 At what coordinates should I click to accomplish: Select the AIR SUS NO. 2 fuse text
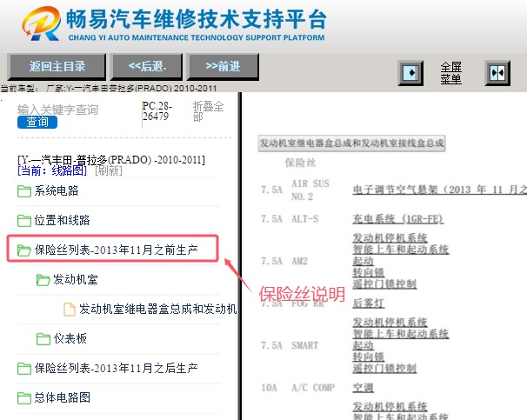(310, 190)
